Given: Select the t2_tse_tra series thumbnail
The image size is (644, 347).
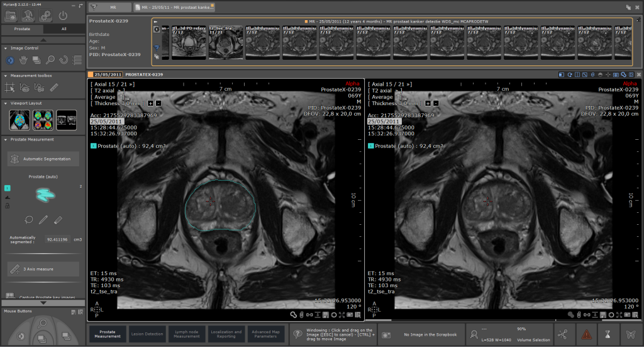Looking at the screenshot, I should coord(222,42).
